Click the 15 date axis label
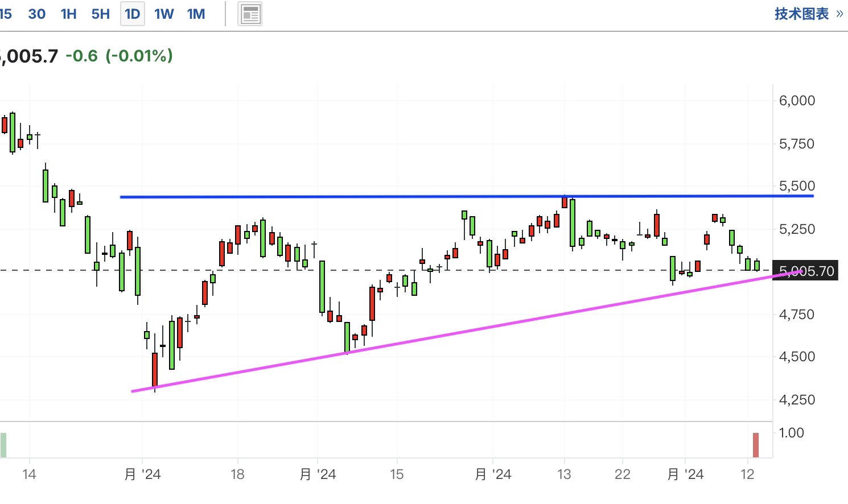Viewport: 848px width, 504px height. [397, 474]
